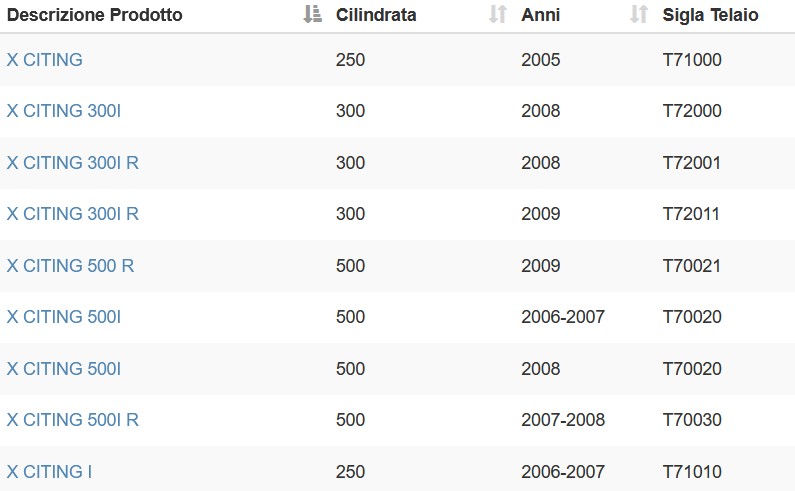Select the T70030 frame code cell
This screenshot has height=491, width=795.
(692, 420)
